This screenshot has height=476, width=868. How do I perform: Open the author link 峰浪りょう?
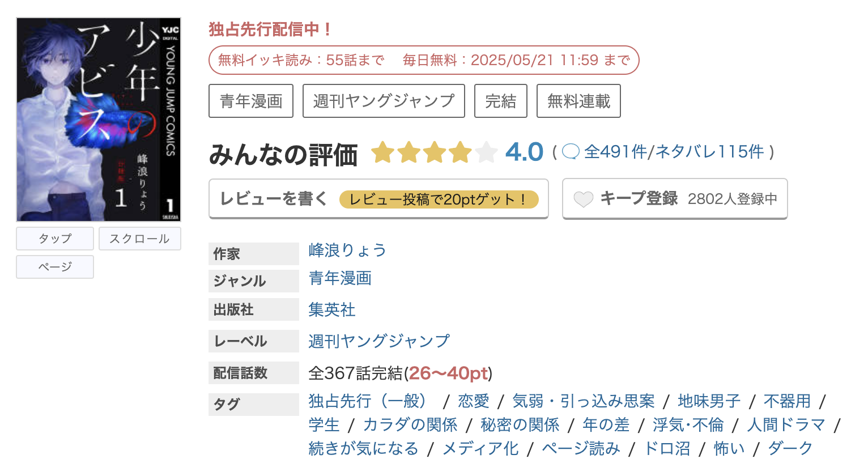pyautogui.click(x=347, y=250)
